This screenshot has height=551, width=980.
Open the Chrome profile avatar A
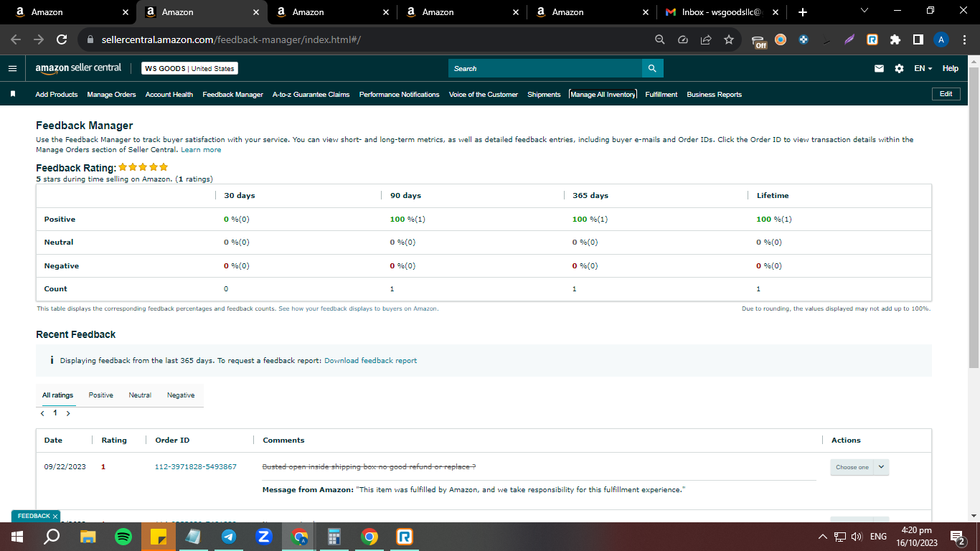click(x=941, y=40)
